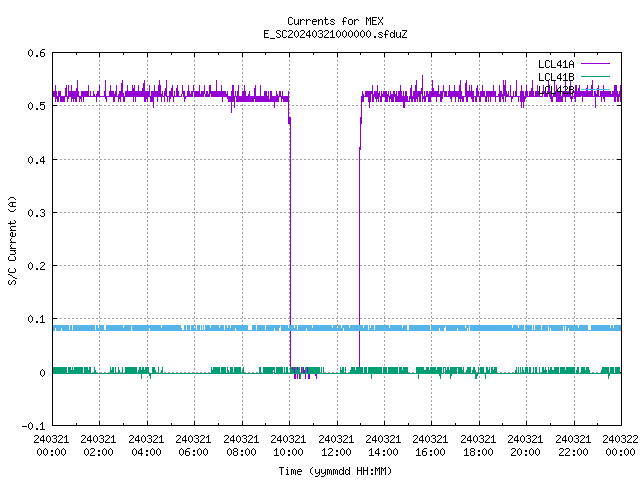Click the y-axis label 'S/C Current (A)'
The width and height of the screenshot is (640, 480).
(13, 241)
